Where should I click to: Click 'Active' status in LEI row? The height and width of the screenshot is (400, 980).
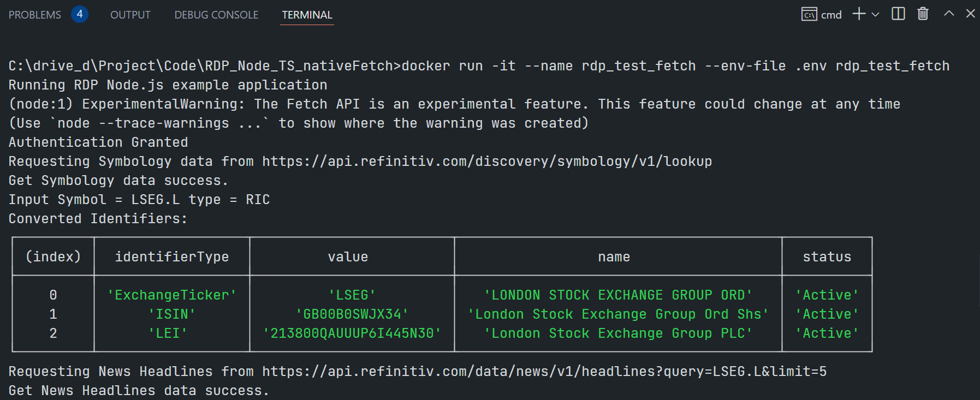pos(827,333)
